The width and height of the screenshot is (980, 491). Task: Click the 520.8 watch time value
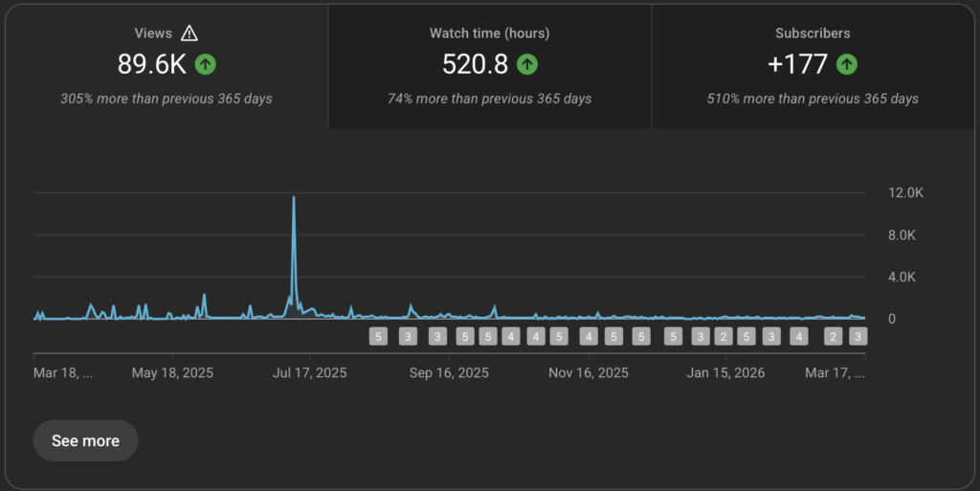coord(475,64)
